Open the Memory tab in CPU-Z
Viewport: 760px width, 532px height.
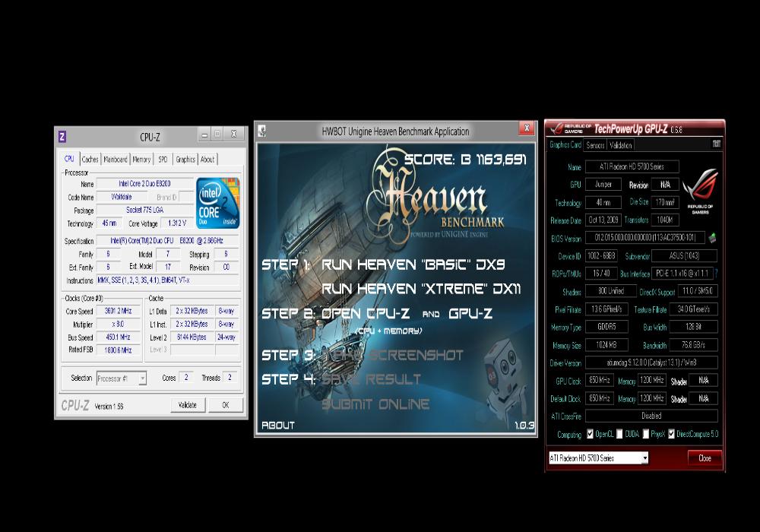141,160
